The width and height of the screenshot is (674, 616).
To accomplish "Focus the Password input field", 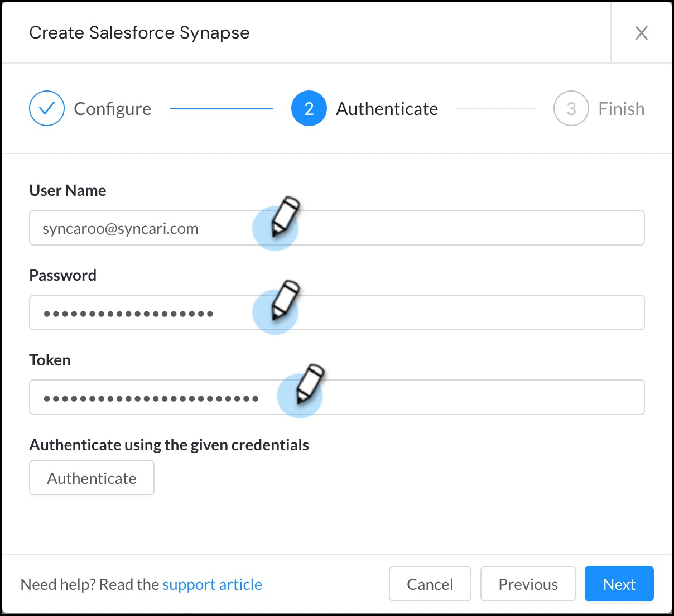I will (446, 313).
